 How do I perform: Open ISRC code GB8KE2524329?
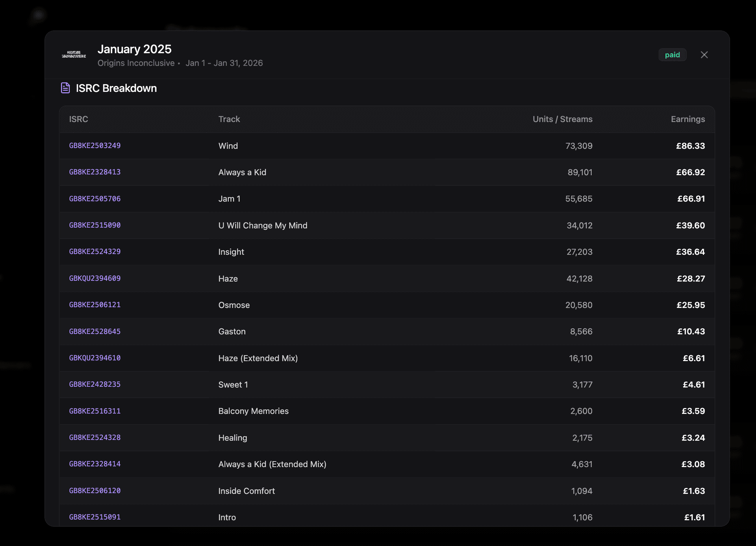coord(95,251)
